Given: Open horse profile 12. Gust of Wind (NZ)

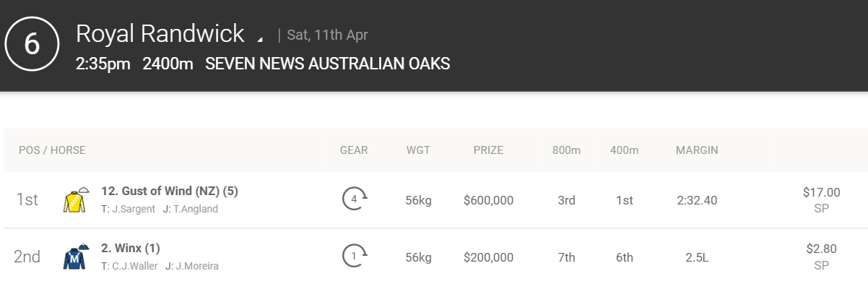Looking at the screenshot, I should (170, 192).
